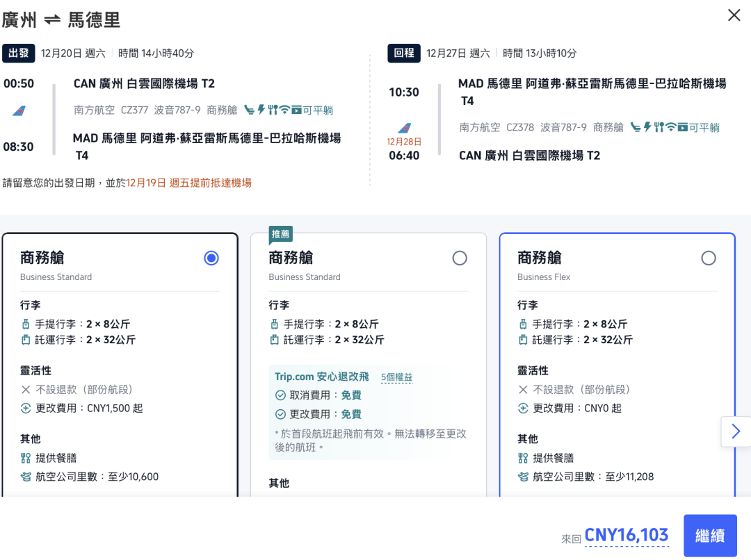Click the change-fee plane icon beside CNY1,500 起
751x560 pixels.
(x=25, y=408)
